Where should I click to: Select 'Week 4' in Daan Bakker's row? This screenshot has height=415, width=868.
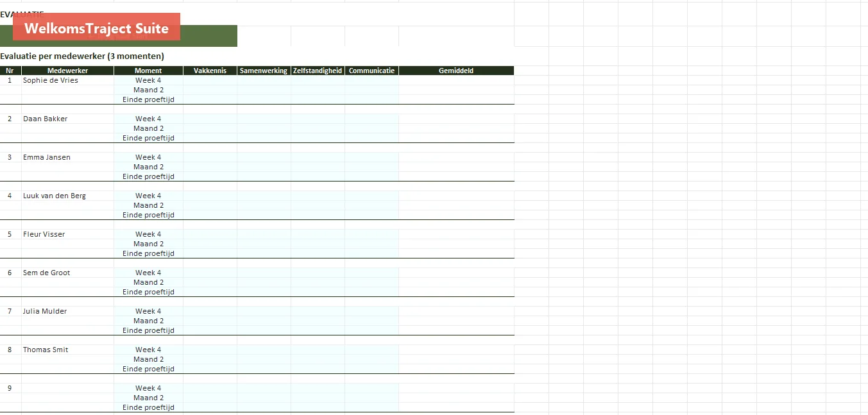148,119
